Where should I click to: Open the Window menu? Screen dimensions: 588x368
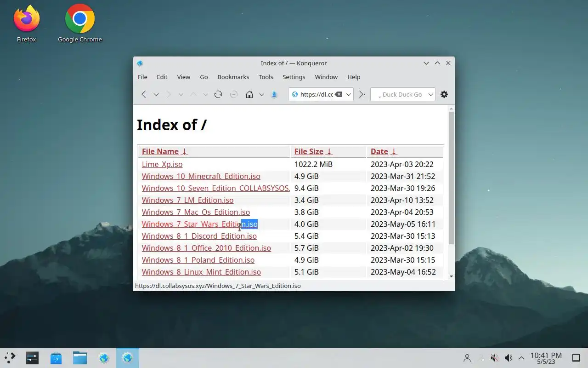tap(326, 77)
